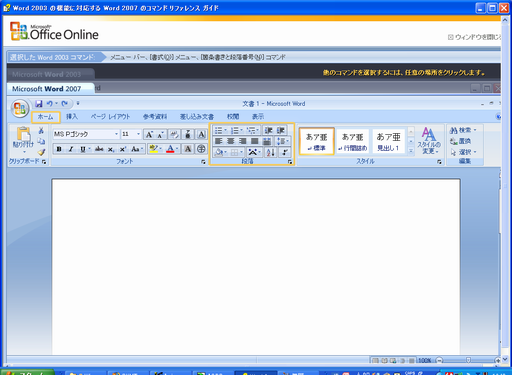Click the ウィンドウを閉じる link
The width and height of the screenshot is (512, 375).
tap(474, 37)
